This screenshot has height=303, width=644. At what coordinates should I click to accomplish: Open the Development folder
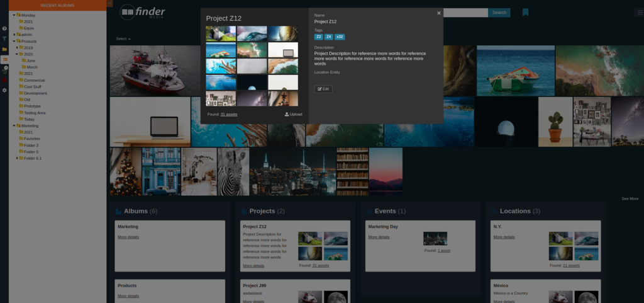(35, 93)
